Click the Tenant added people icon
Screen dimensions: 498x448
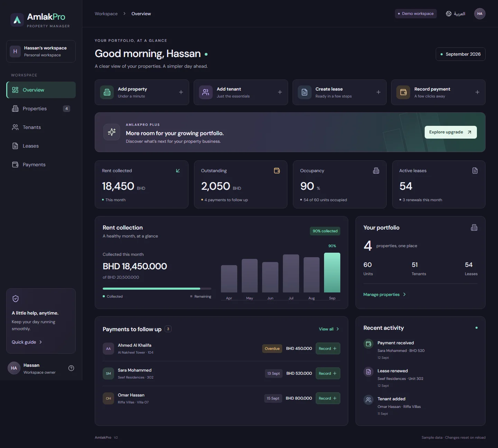pos(368,400)
